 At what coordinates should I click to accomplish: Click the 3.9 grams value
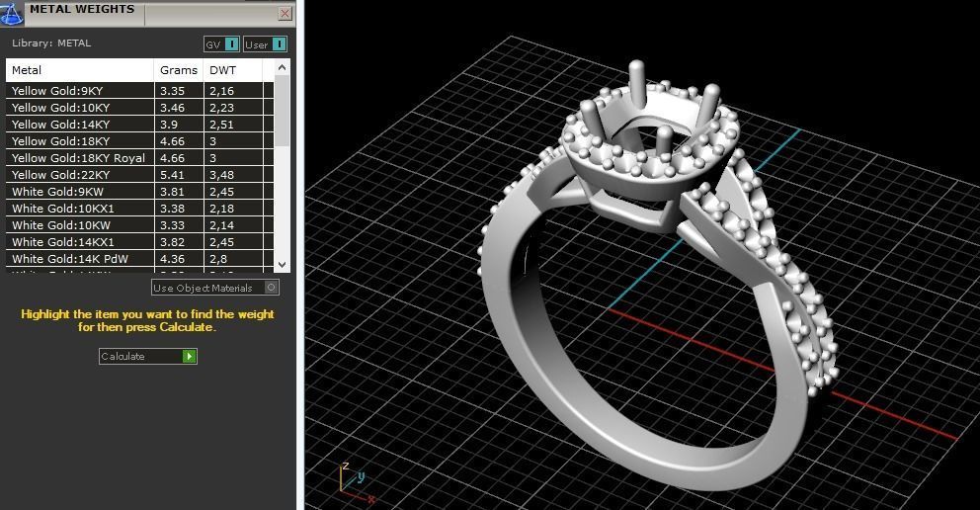click(x=169, y=125)
